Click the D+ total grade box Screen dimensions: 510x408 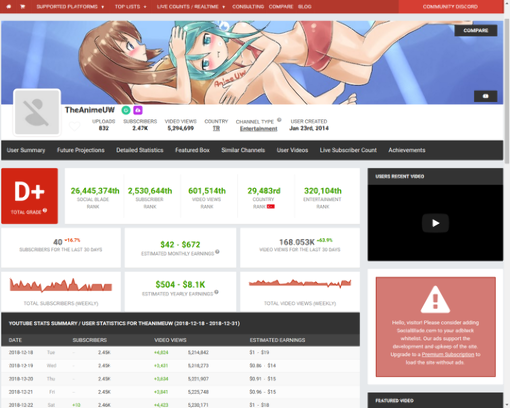29,196
